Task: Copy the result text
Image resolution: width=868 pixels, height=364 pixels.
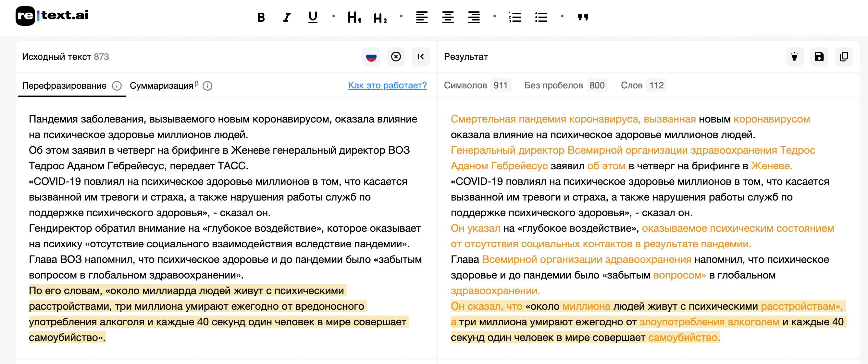Action: [844, 57]
